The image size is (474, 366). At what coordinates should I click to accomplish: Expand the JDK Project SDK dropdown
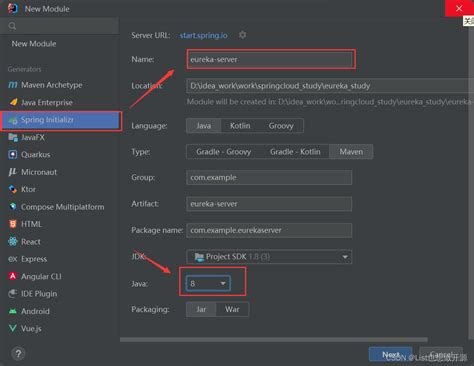point(269,257)
